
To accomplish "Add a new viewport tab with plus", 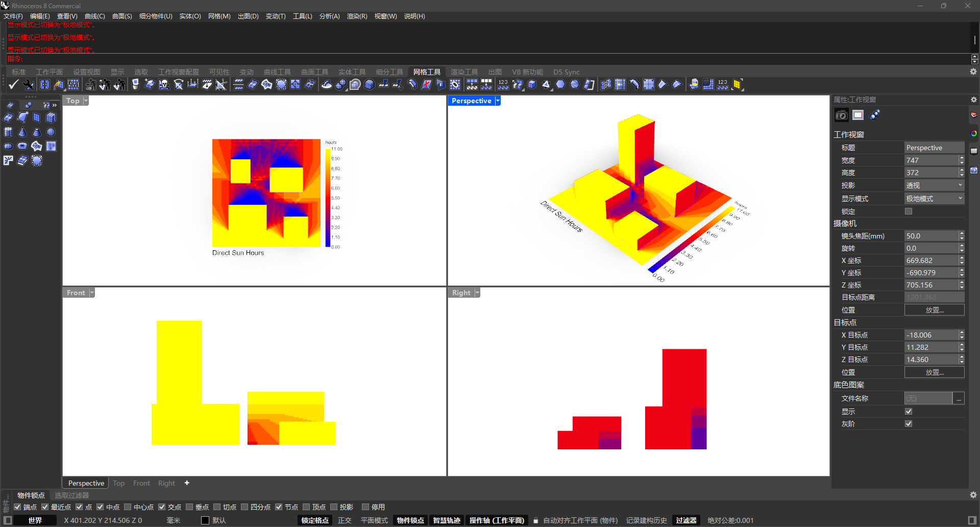I will [x=187, y=483].
